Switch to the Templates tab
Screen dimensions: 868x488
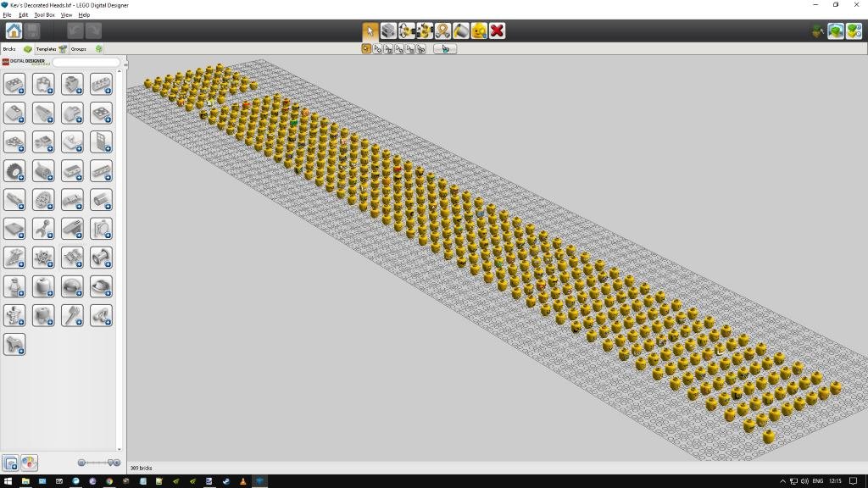[46, 49]
